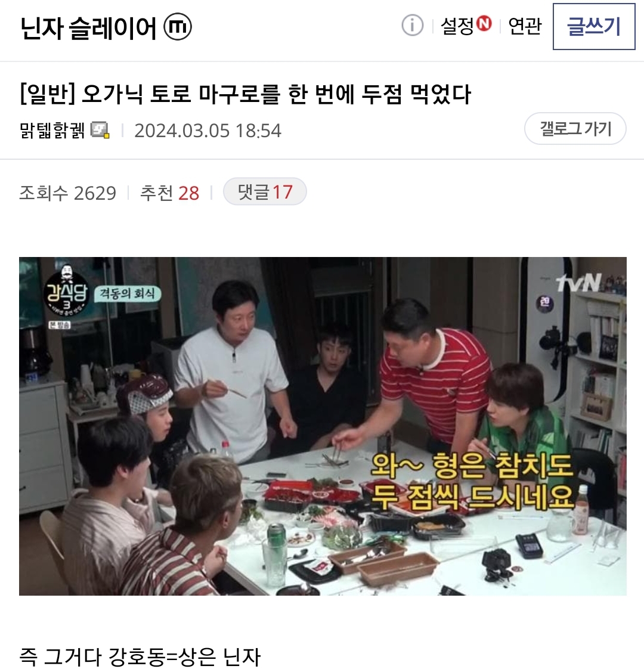Image resolution: width=644 pixels, height=669 pixels.
Task: Tap the 글쓰기 write post button
Action: coord(594,26)
